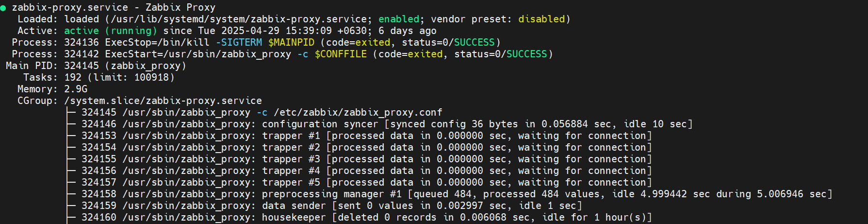Click the green 'enabled' text on Loaded line

[399, 19]
